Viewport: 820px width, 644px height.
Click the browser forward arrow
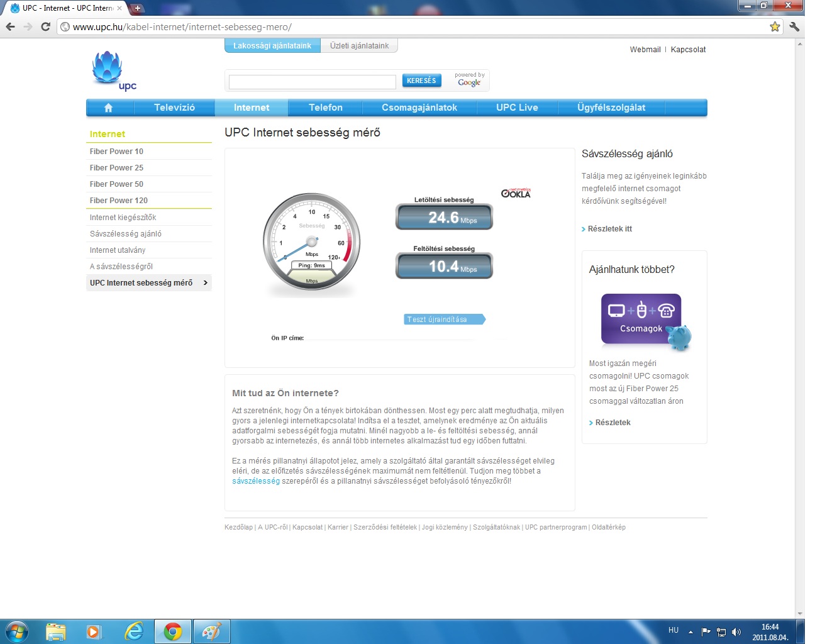[x=28, y=26]
